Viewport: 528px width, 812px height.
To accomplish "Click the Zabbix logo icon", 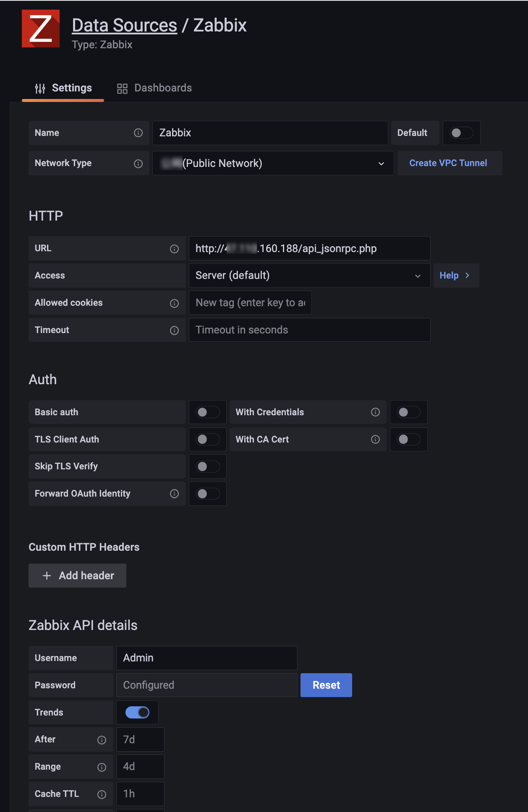I will click(41, 29).
